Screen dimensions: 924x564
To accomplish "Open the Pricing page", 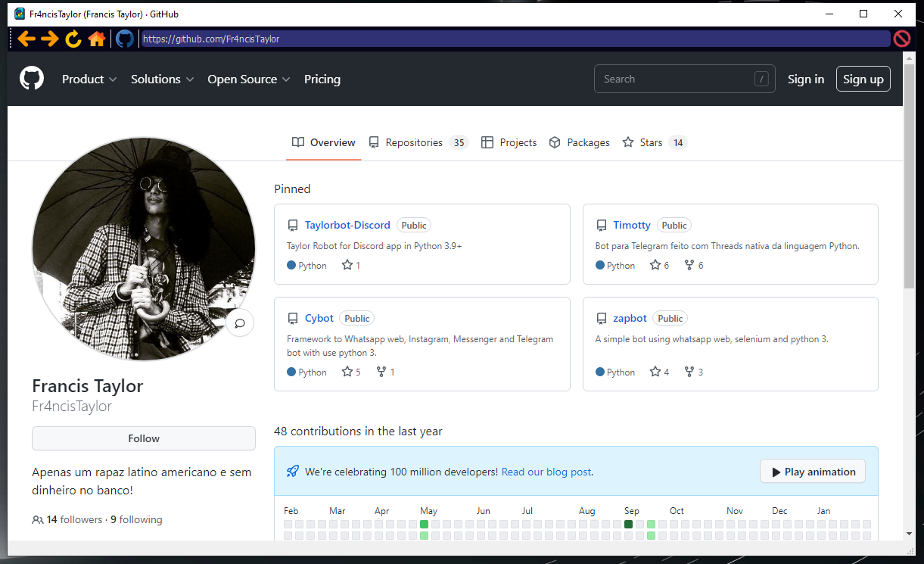I will 322,79.
